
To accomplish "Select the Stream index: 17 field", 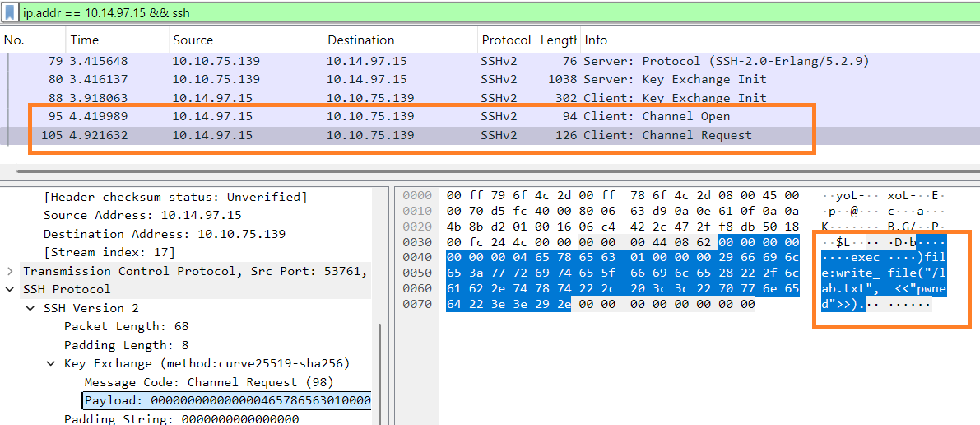I will tap(109, 252).
